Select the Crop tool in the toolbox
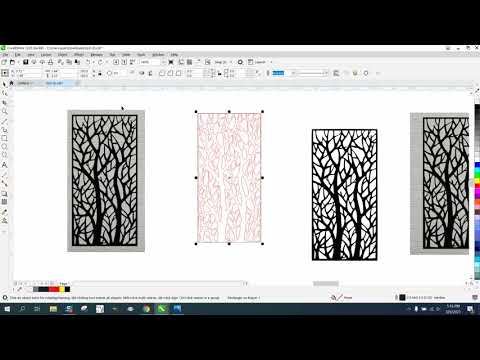 coord(4,102)
